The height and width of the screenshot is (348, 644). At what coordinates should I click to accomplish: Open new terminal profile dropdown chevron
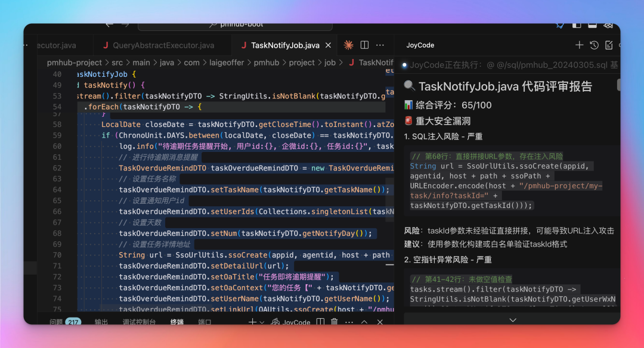(262, 322)
